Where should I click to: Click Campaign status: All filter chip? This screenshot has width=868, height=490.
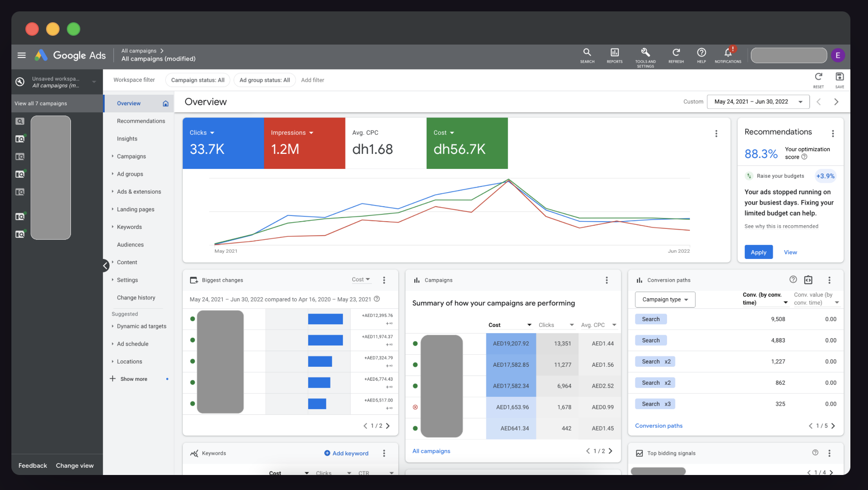click(x=198, y=80)
